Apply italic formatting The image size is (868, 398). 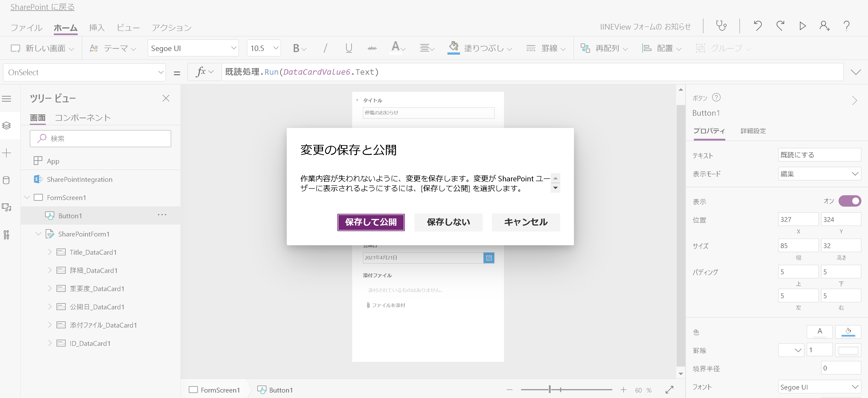325,48
